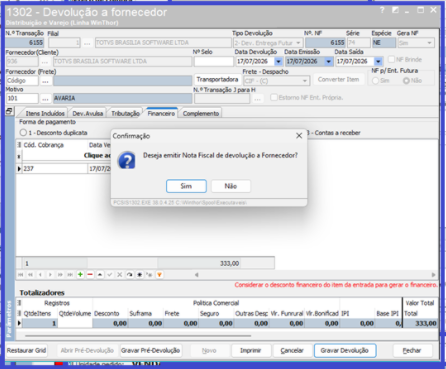Go back a page in the record navigator
The image size is (446, 369).
30,275
